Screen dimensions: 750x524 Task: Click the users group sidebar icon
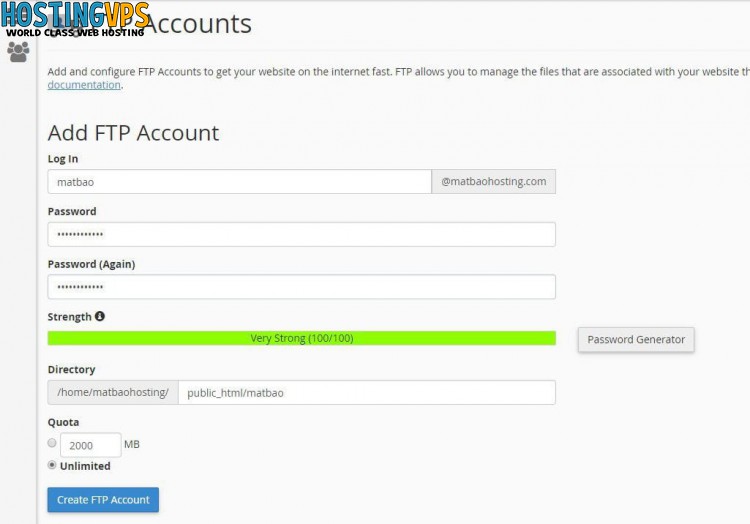18,52
